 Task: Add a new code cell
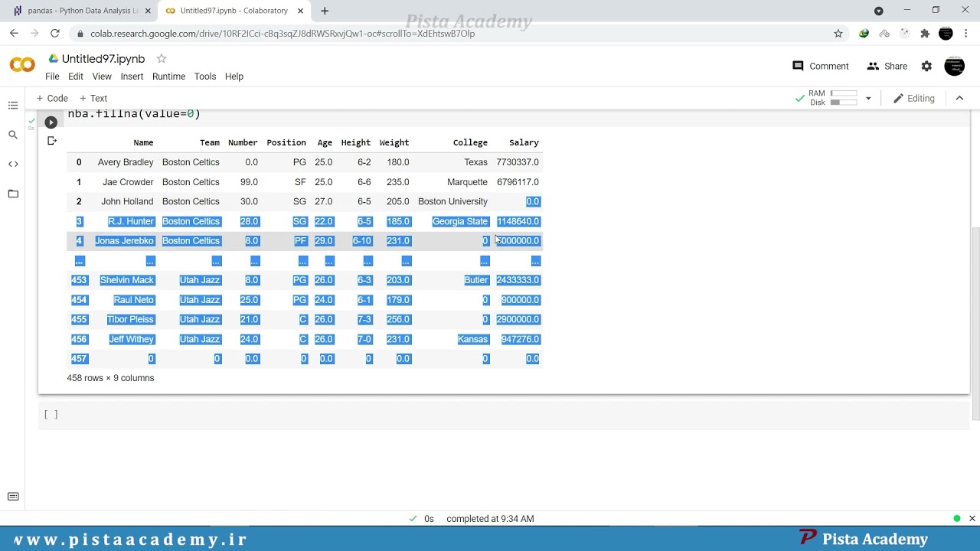pyautogui.click(x=52, y=98)
